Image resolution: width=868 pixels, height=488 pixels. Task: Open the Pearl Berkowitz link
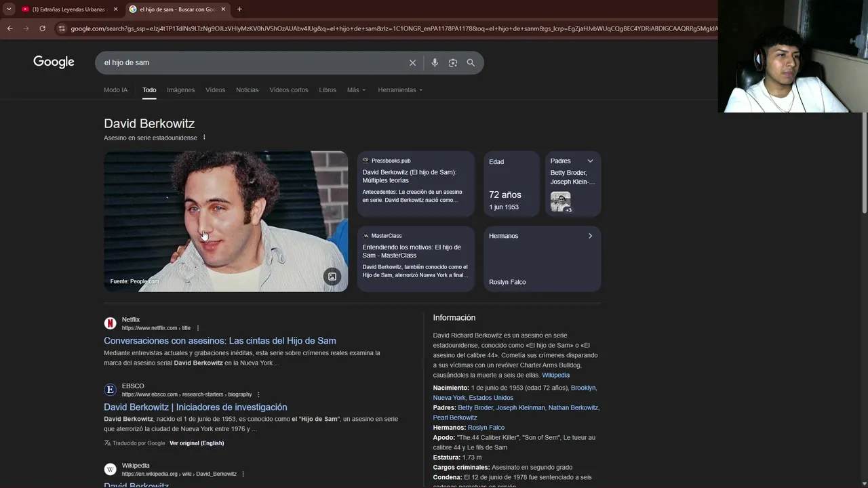(455, 418)
